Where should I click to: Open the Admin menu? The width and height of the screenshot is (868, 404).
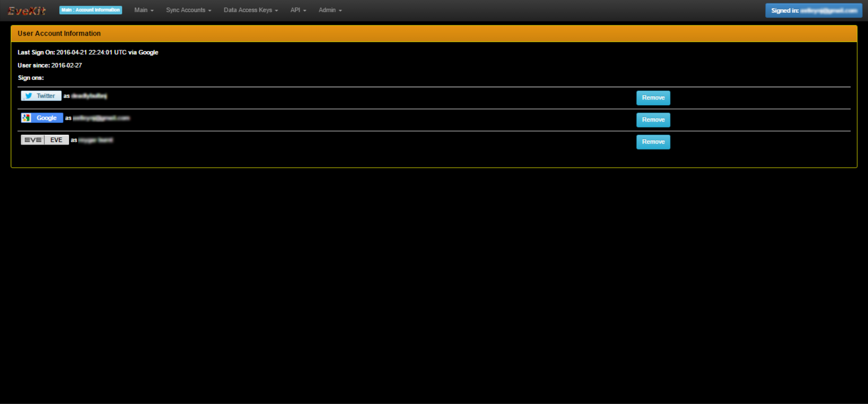click(x=330, y=10)
